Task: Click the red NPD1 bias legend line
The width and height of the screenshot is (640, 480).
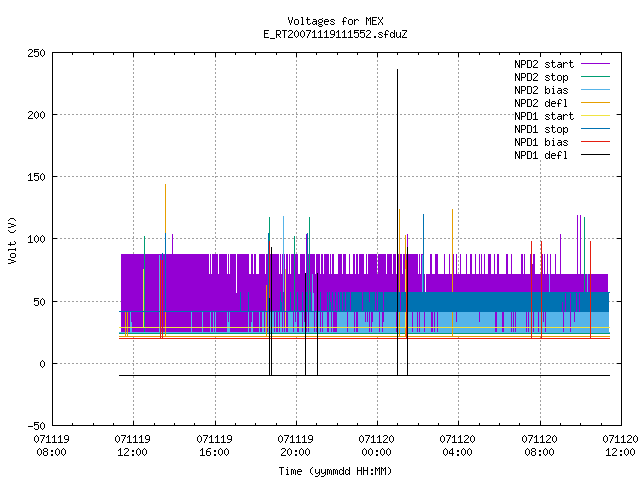Action: (x=595, y=142)
